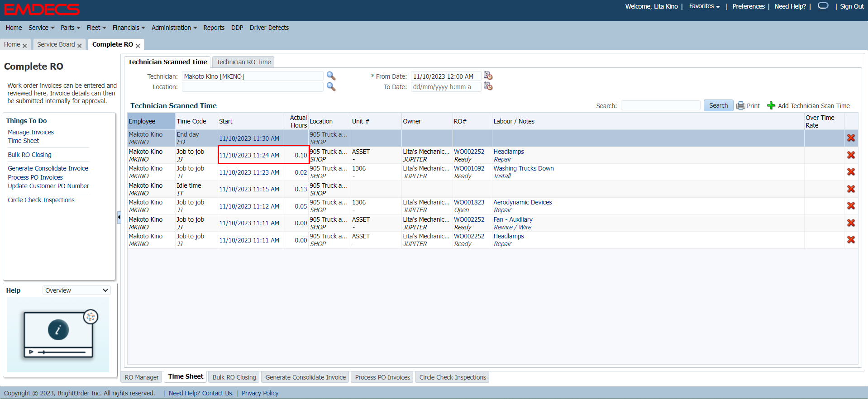868x399 pixels.
Task: Open the DDP menu item
Action: [237, 28]
